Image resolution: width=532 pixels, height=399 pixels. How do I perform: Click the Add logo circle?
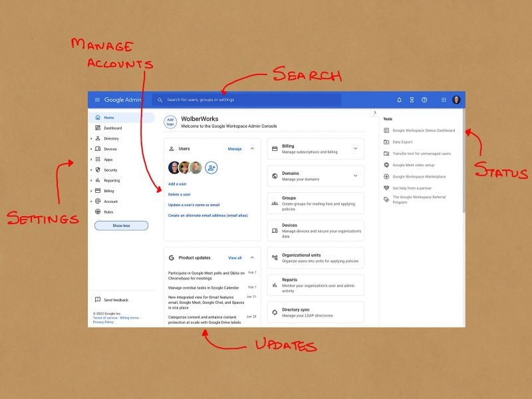coord(170,122)
